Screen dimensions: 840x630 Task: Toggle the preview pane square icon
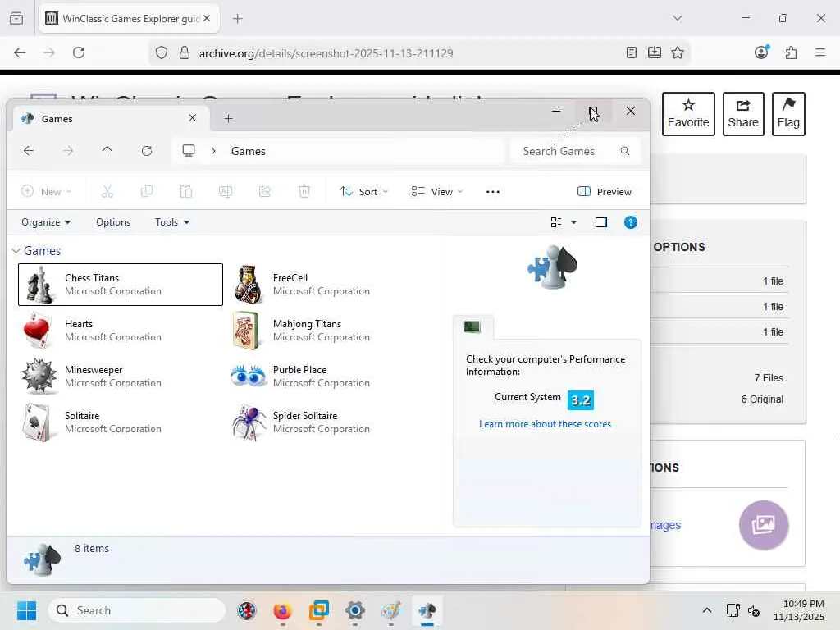click(x=601, y=222)
